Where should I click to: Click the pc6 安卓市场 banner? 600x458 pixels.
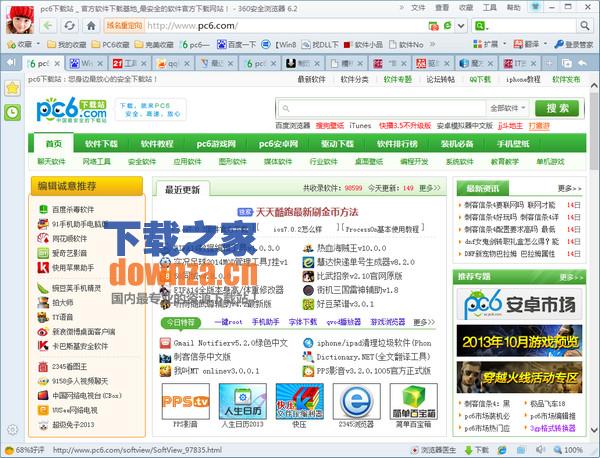[519, 304]
